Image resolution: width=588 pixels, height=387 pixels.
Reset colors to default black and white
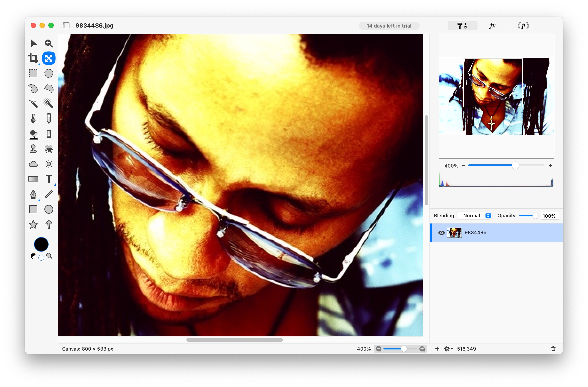click(x=33, y=256)
